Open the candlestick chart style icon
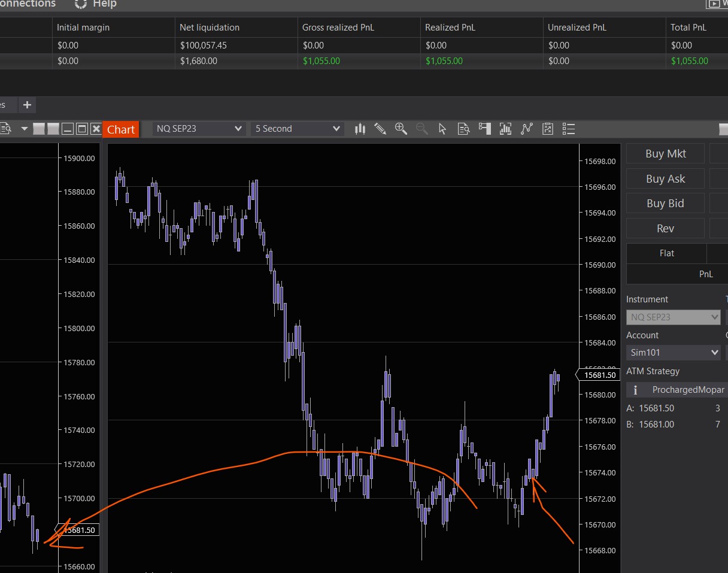 (x=360, y=129)
